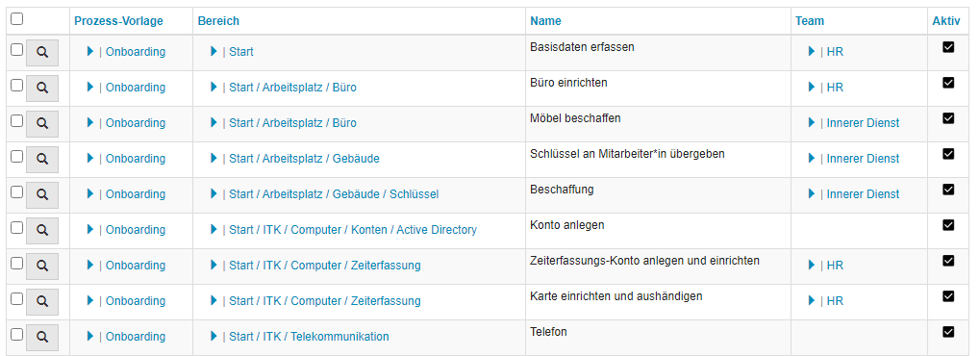Image resolution: width=980 pixels, height=356 pixels.
Task: Expand triangle next to HR in first row
Action: point(812,51)
